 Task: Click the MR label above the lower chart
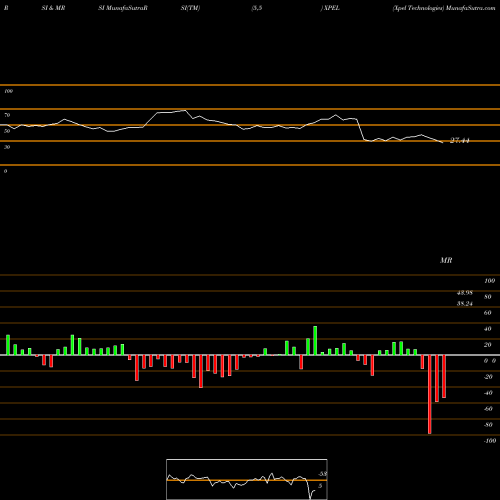(x=446, y=260)
